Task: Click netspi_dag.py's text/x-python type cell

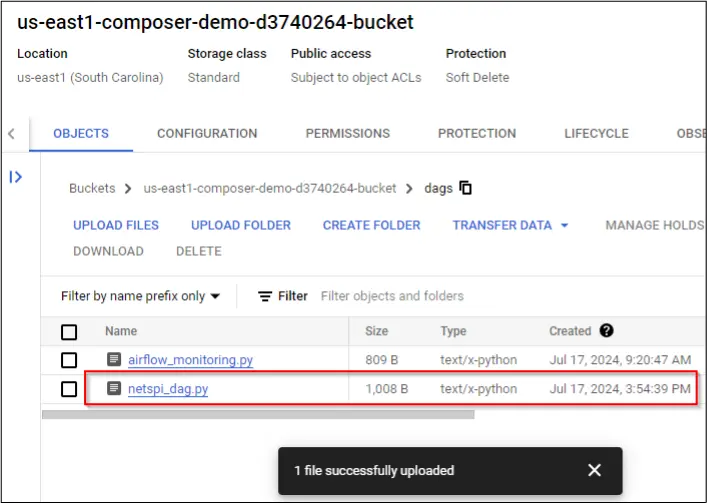Action: click(x=479, y=389)
